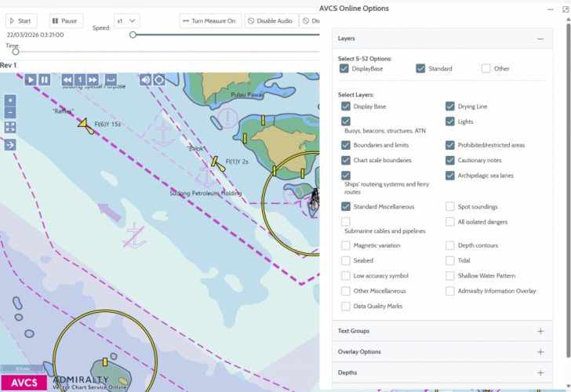Expand the Overlay Options section
This screenshot has width=571, height=392.
540,352
